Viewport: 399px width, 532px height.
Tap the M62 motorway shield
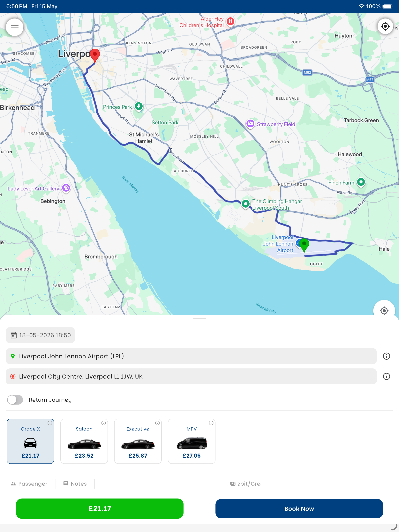(307, 72)
